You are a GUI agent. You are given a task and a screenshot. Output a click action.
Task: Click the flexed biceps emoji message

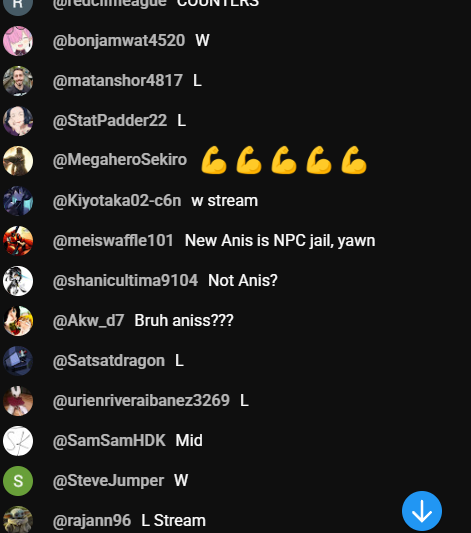[x=284, y=160]
